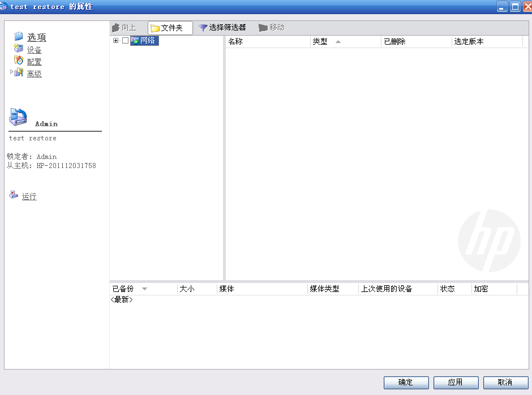The width and height of the screenshot is (532, 395).
Task: Sort by 类型 column header
Action: 345,42
